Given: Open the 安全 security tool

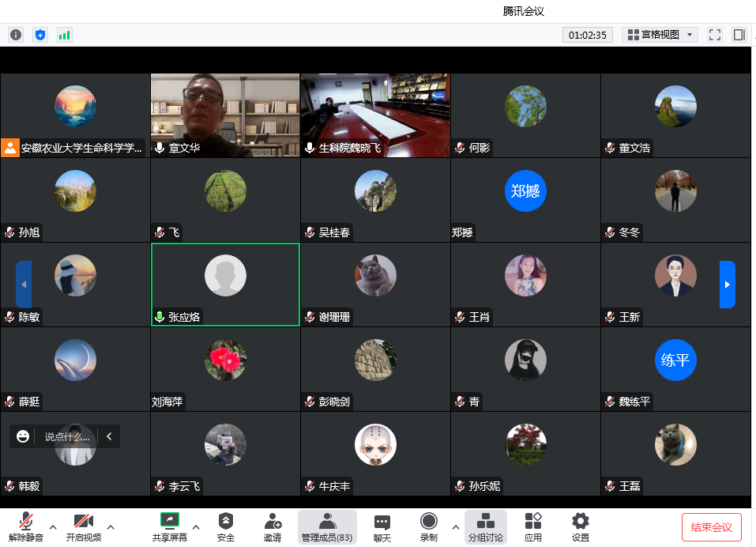Looking at the screenshot, I should [226, 527].
